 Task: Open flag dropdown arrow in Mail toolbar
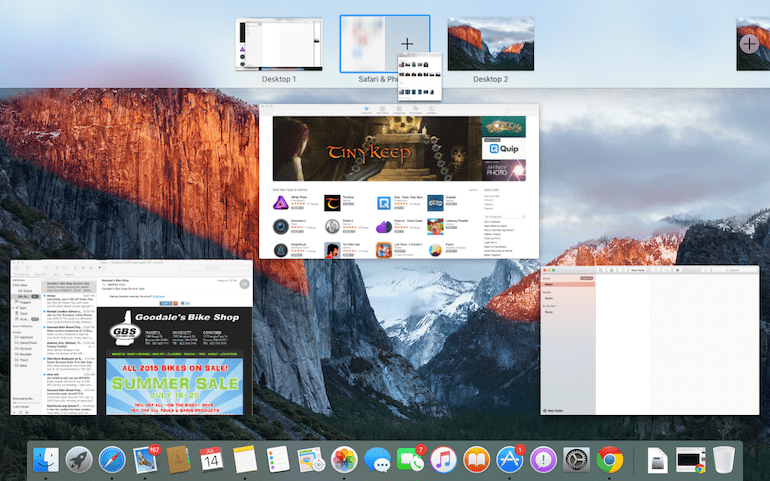pos(105,268)
